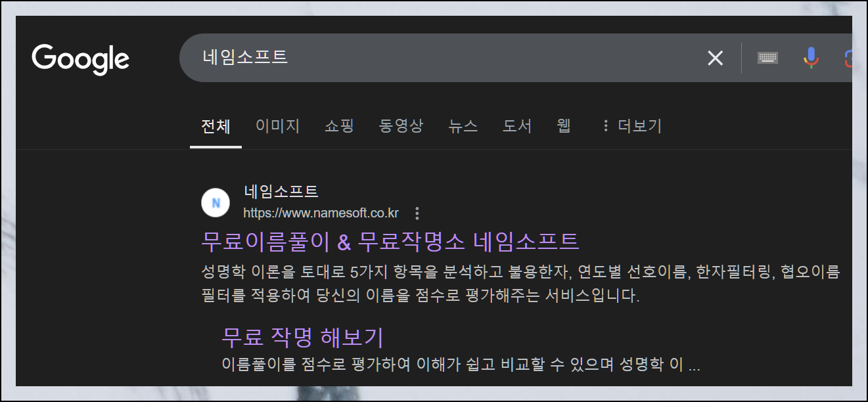Click the snippet starting 이름풀이를 점수로 평가하여
The image size is (868, 402).
(461, 365)
